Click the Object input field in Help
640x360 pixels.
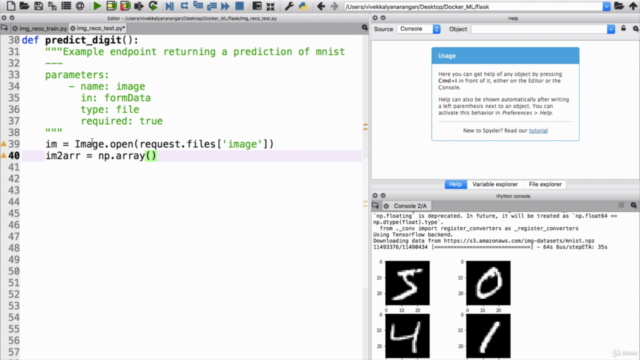[x=539, y=29]
